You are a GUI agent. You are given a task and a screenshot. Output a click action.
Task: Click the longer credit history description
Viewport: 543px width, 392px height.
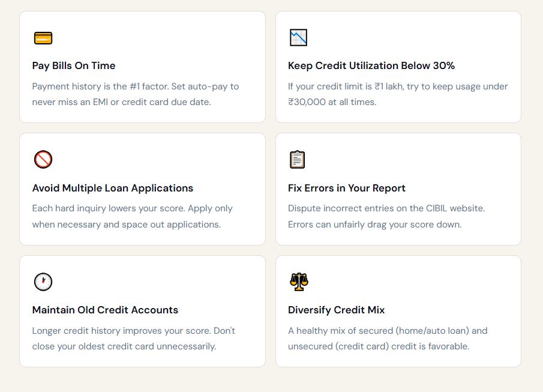point(133,339)
